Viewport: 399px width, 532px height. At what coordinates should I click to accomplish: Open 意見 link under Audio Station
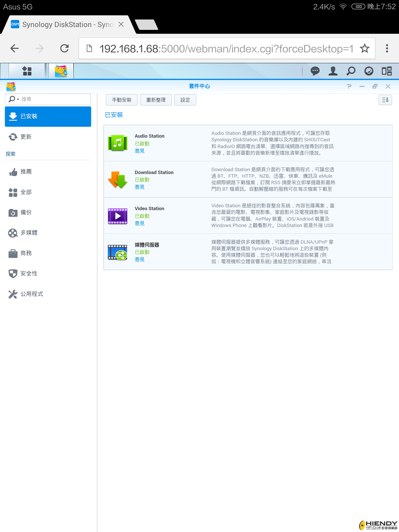coord(139,151)
